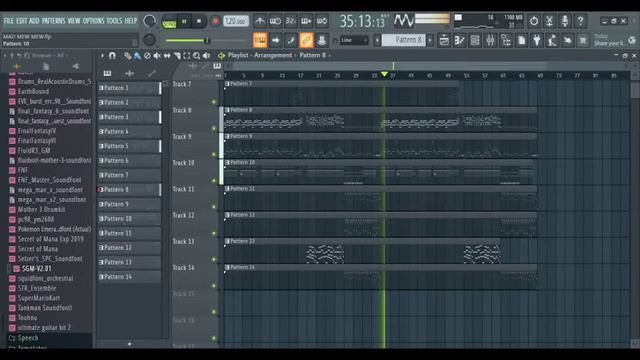640x360 pixels.
Task: Select Pattern 8 in the picker list
Action: point(129,189)
